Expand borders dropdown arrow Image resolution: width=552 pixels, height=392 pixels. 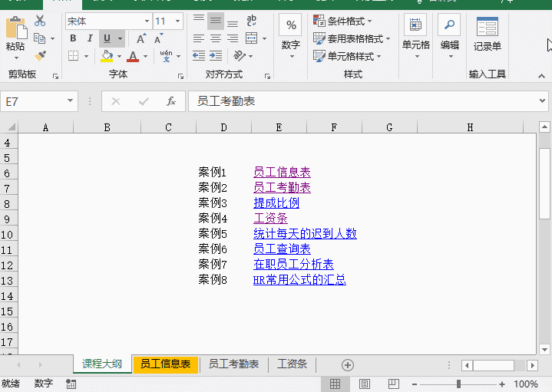pos(86,56)
